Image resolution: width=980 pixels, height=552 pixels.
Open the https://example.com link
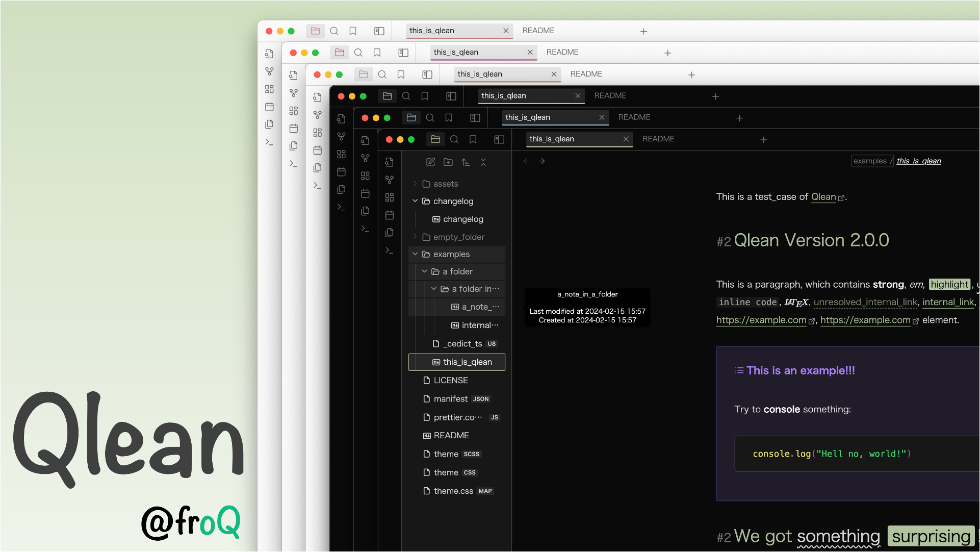[761, 320]
